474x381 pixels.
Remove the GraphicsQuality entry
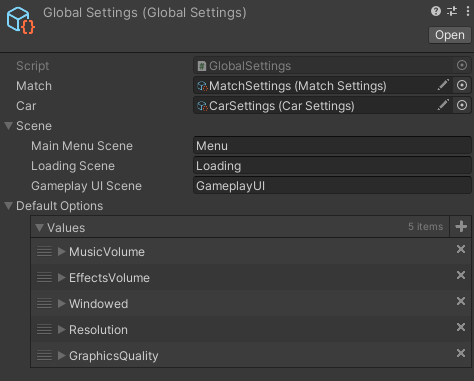461,353
